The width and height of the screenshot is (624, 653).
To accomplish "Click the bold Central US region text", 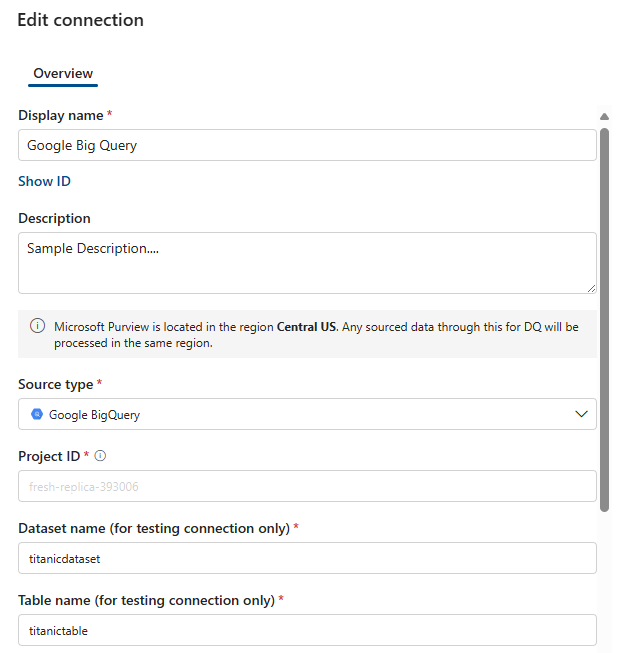I will pos(307,326).
